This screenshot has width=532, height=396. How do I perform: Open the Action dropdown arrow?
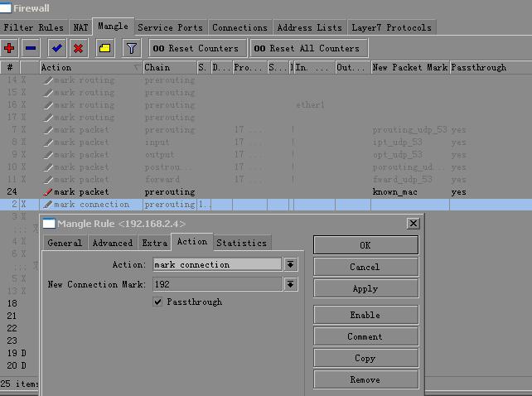coord(290,264)
